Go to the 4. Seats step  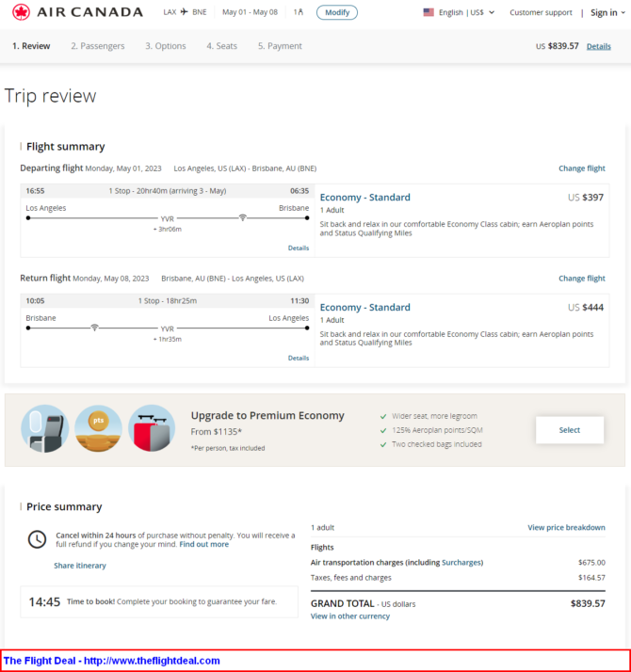pyautogui.click(x=221, y=46)
